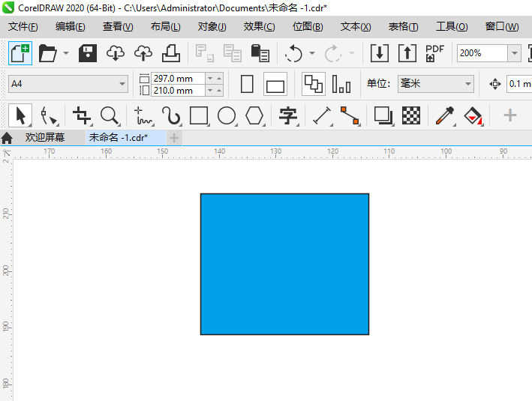Switch to the 欢迎屏幕 tab
The width and height of the screenshot is (532, 401).
coord(44,138)
